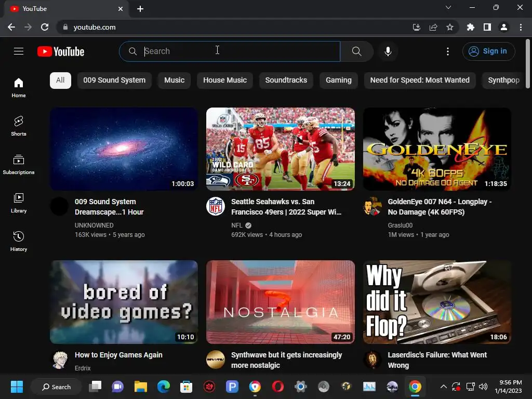Click the page vertical scrollbar
Viewport: 532px width, 399px height.
click(528, 64)
